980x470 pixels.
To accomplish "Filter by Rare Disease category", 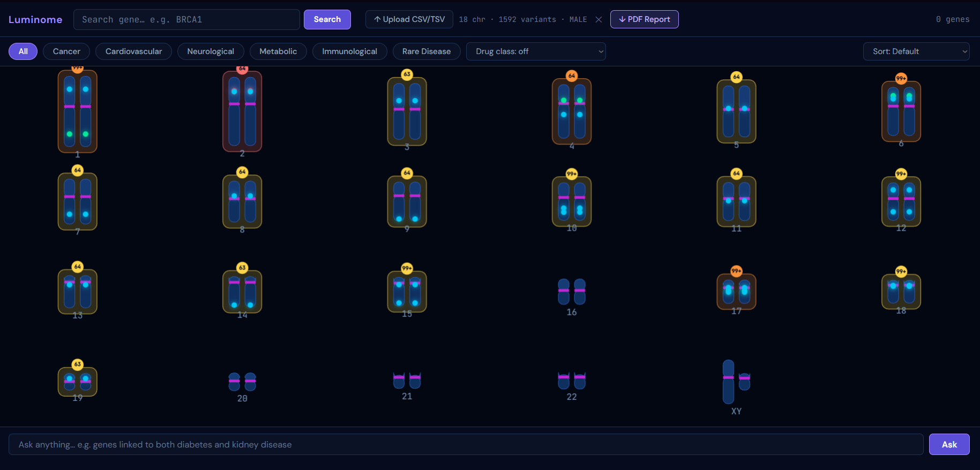I will click(427, 51).
